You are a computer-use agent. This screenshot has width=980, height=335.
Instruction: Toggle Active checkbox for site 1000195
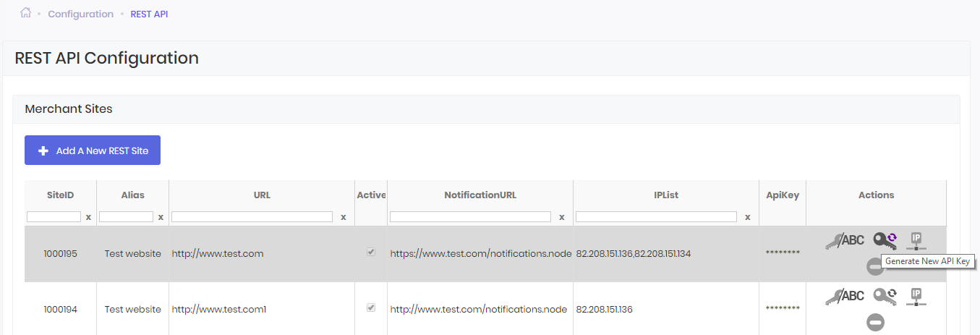371,253
